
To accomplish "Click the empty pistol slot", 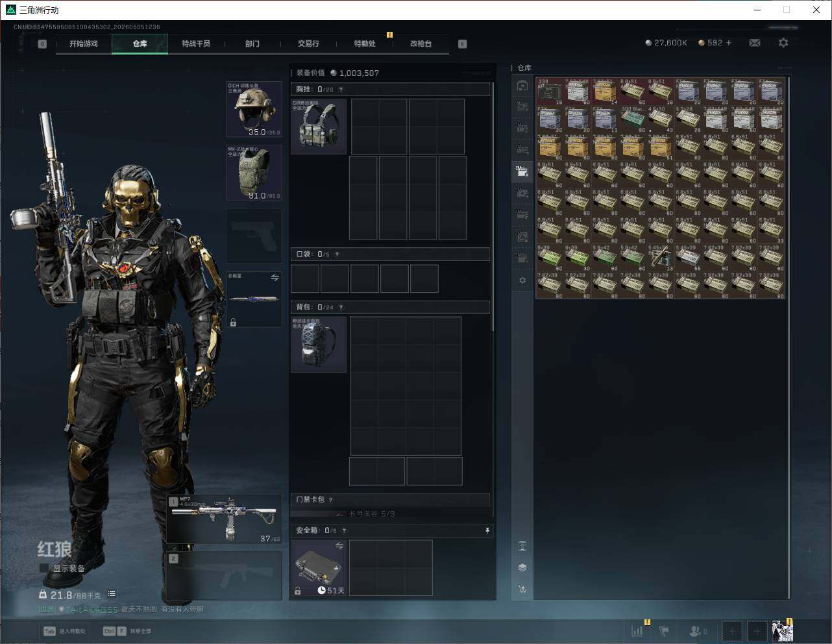I will (x=254, y=236).
